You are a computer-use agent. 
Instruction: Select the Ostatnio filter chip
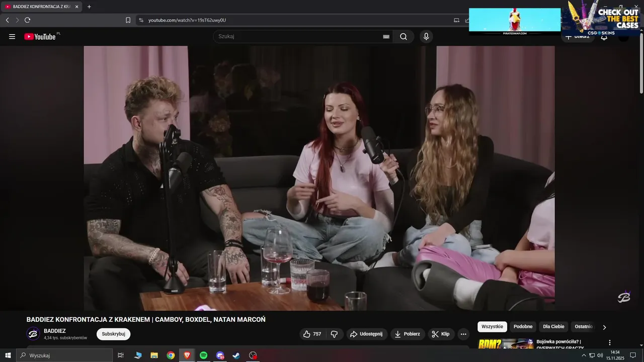(583, 327)
